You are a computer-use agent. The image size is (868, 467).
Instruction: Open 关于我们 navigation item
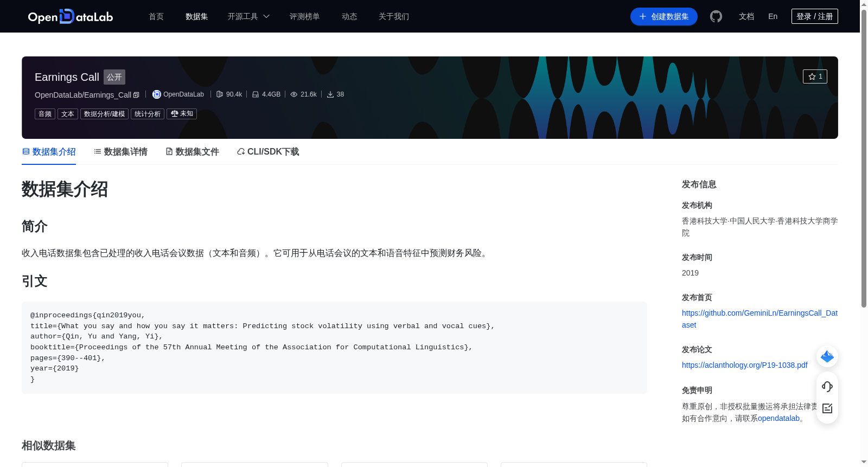394,16
